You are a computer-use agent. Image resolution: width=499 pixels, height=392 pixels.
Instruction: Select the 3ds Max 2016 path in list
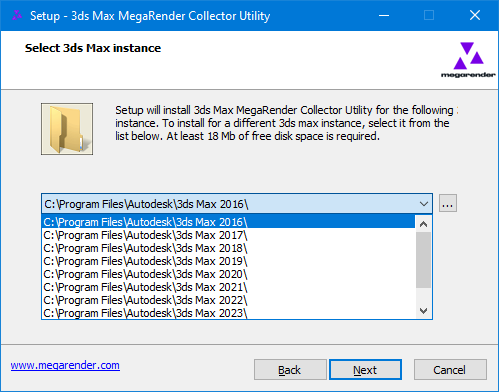click(228, 222)
